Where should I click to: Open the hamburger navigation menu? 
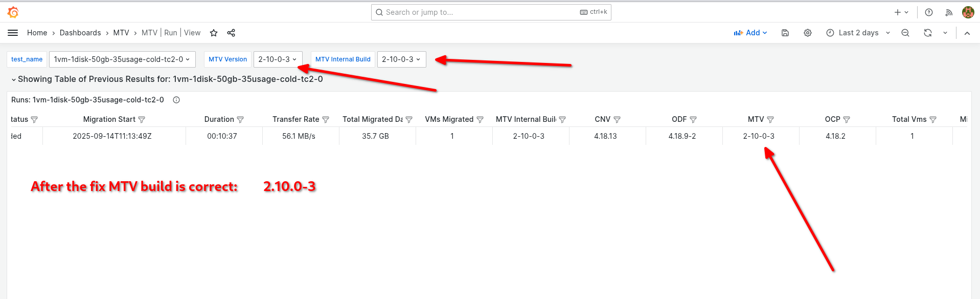[13, 33]
